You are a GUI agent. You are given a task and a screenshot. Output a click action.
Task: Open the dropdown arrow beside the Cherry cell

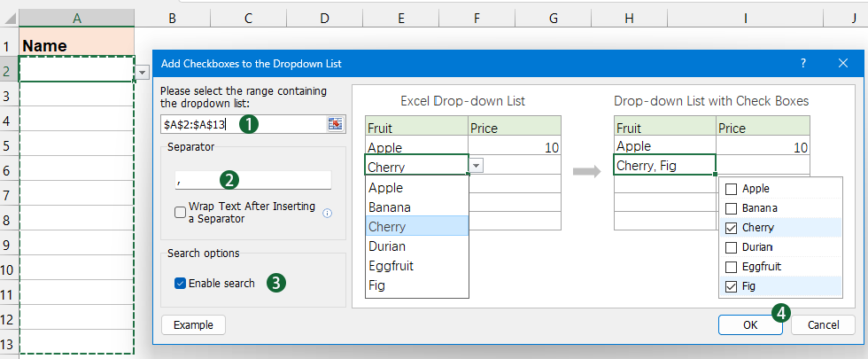click(477, 166)
